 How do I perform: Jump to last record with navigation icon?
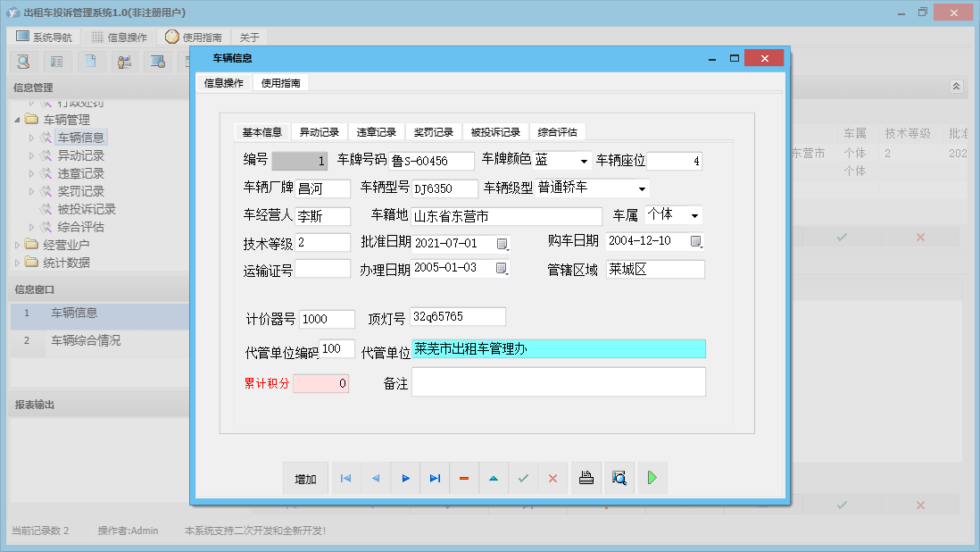[x=435, y=478]
